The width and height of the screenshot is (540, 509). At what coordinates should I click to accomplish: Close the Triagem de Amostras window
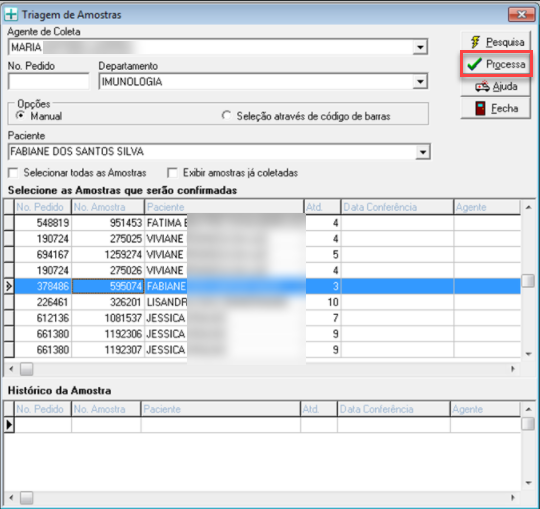tap(521, 14)
